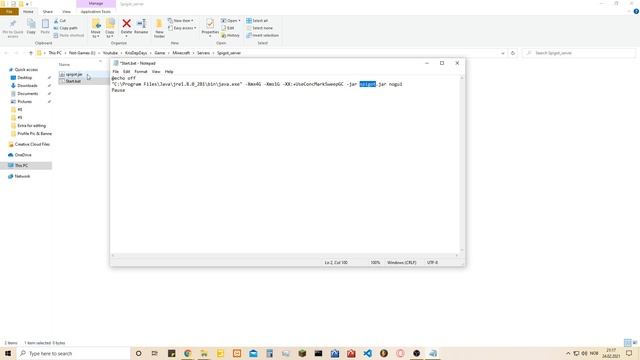This screenshot has height=360, width=640.
Task: Show hidden system tray icons
Action: pos(568,353)
